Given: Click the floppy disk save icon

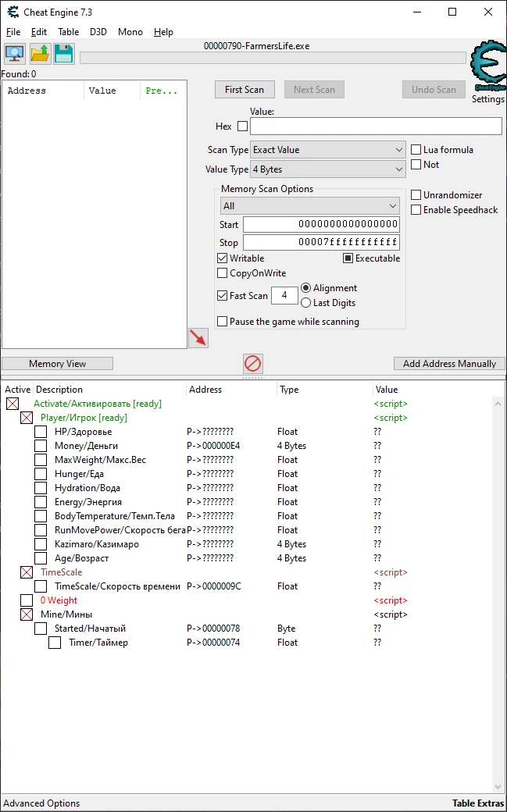Looking at the screenshot, I should click(x=64, y=53).
